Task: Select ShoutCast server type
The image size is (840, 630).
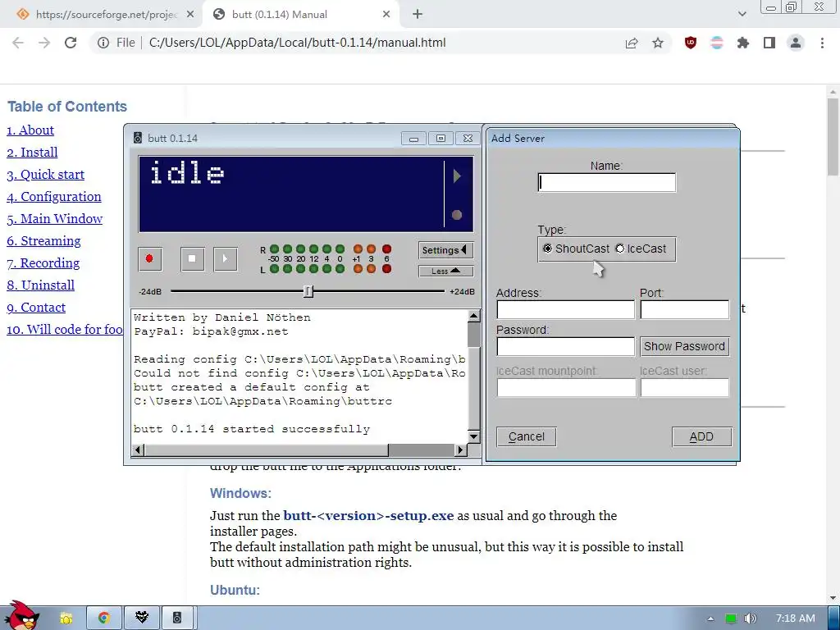Action: coord(577,249)
